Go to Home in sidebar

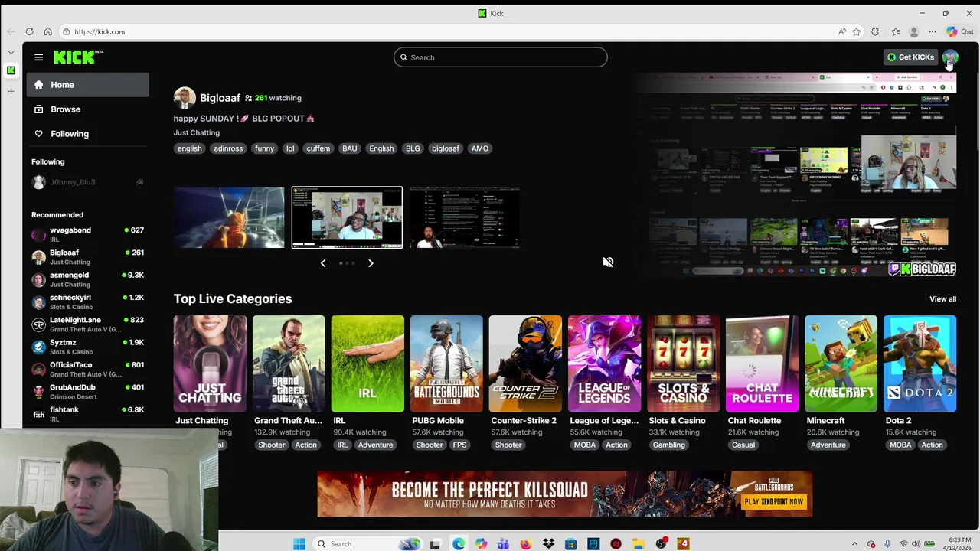[x=88, y=85]
